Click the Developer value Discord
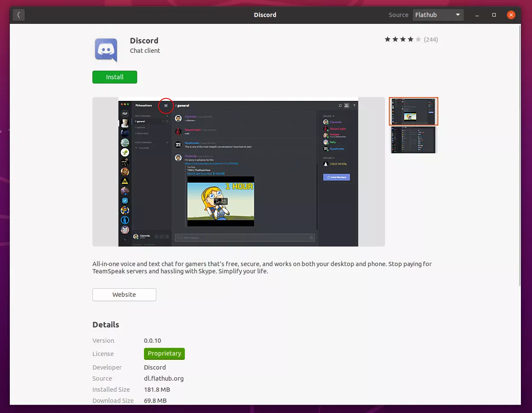The height and width of the screenshot is (413, 532). 155,367
